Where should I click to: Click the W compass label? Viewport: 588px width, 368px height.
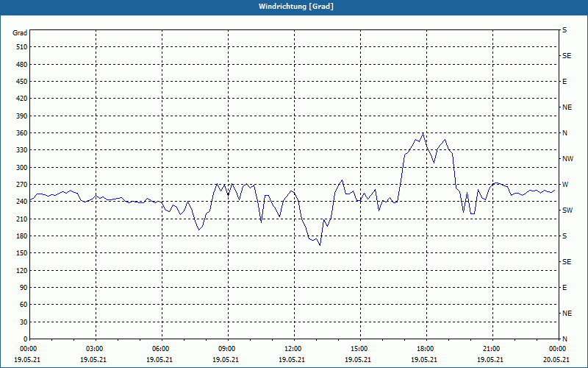[565, 185]
